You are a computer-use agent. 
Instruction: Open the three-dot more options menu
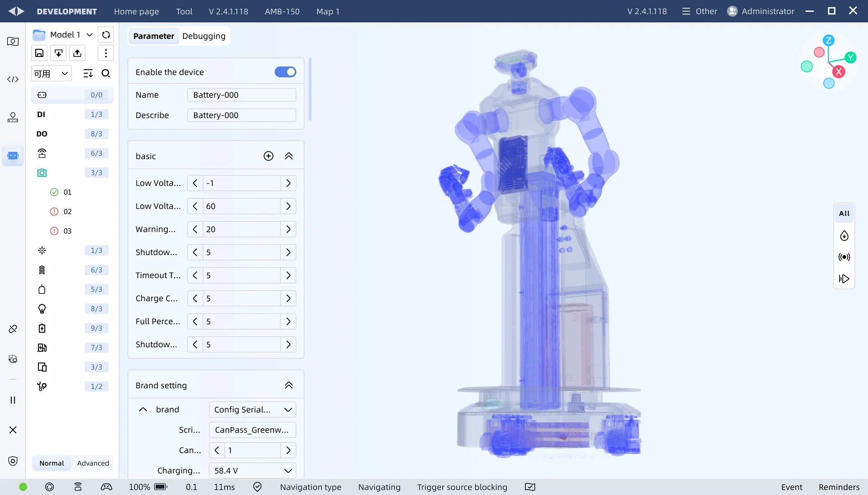[x=106, y=53]
